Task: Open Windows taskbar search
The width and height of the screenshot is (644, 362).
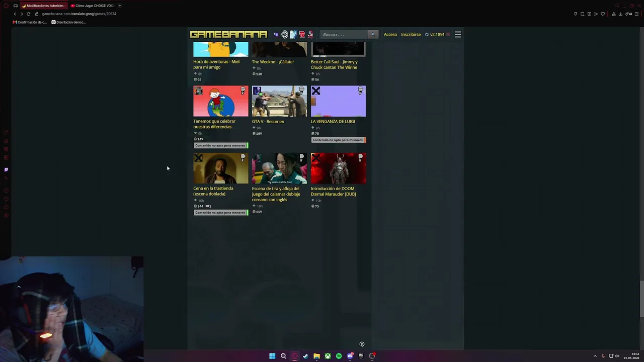Action: 283,356
